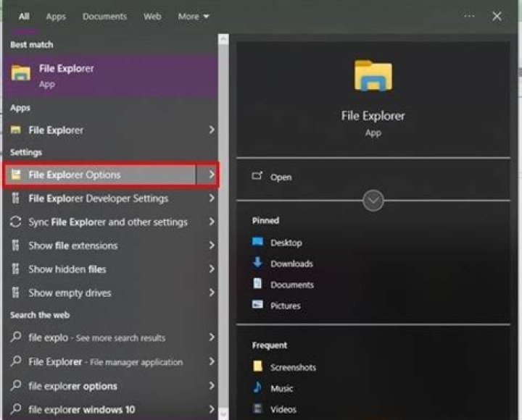
Task: Expand the arrow beside 'file explo' web result
Action: click(212, 337)
